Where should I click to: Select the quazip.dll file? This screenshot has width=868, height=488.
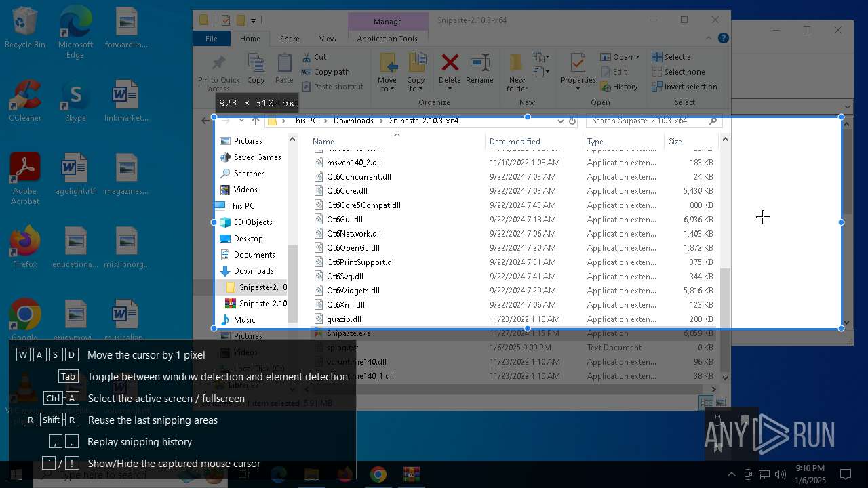tap(344, 319)
